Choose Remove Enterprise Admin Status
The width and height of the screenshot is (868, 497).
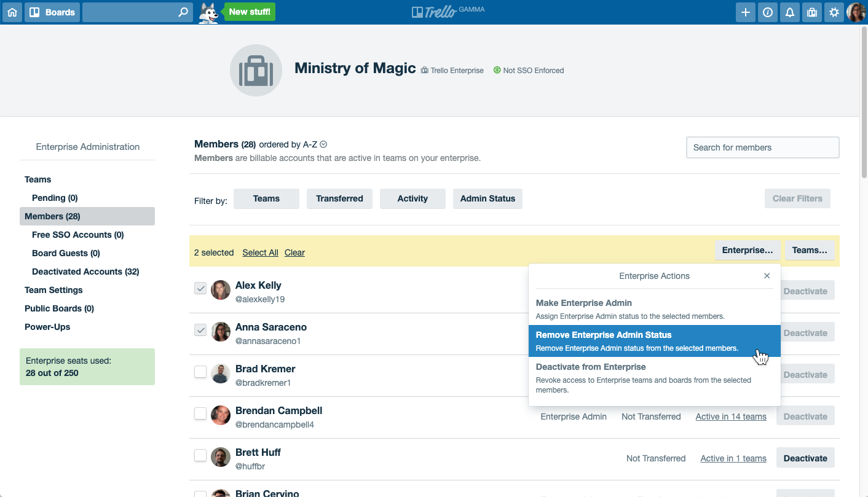click(655, 341)
